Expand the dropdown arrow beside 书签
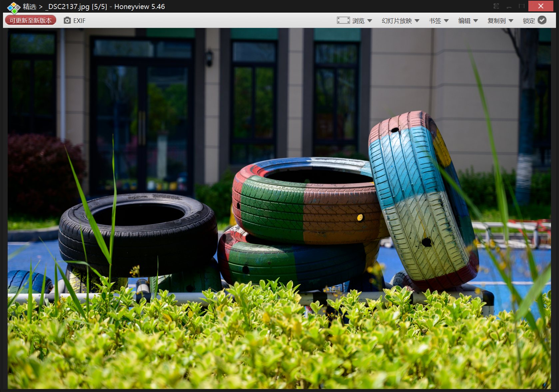The height and width of the screenshot is (392, 559). (x=446, y=21)
